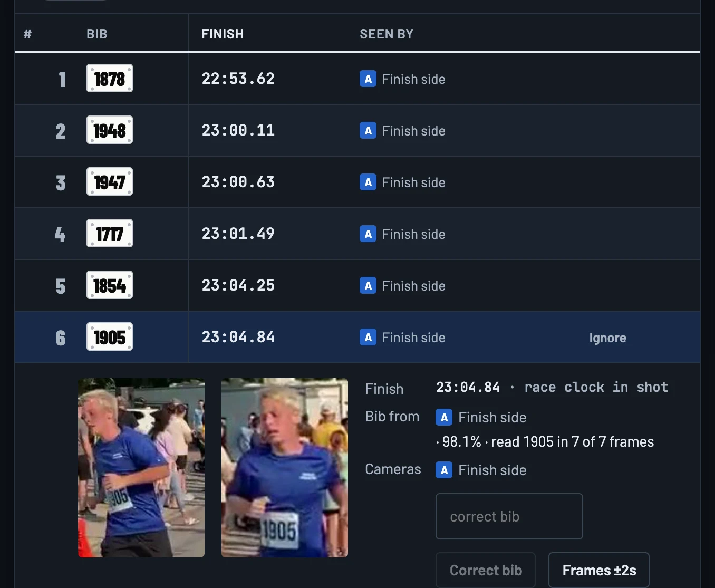Screen dimensions: 715x588
Task: Click the # column header
Action: pos(27,34)
